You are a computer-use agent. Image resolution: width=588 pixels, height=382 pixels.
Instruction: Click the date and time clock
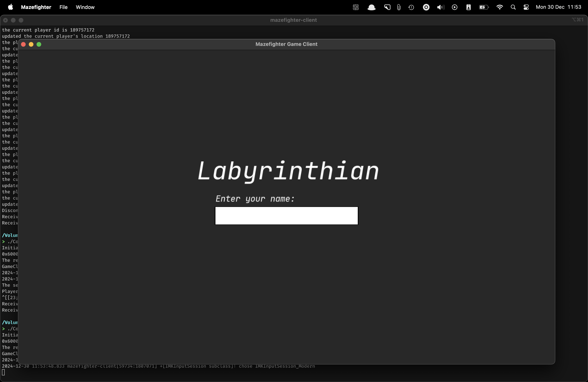click(x=558, y=7)
